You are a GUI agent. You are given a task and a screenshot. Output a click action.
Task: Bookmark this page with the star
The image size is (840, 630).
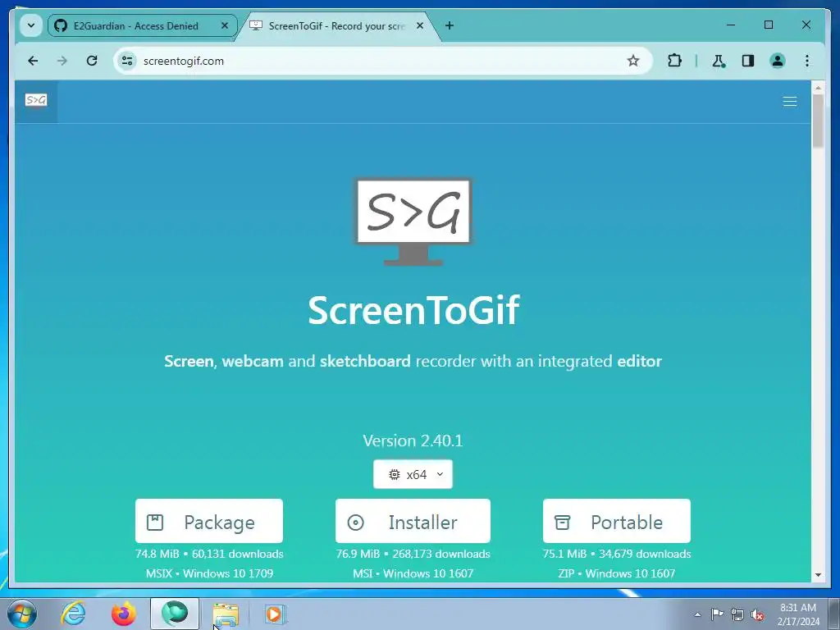633,61
